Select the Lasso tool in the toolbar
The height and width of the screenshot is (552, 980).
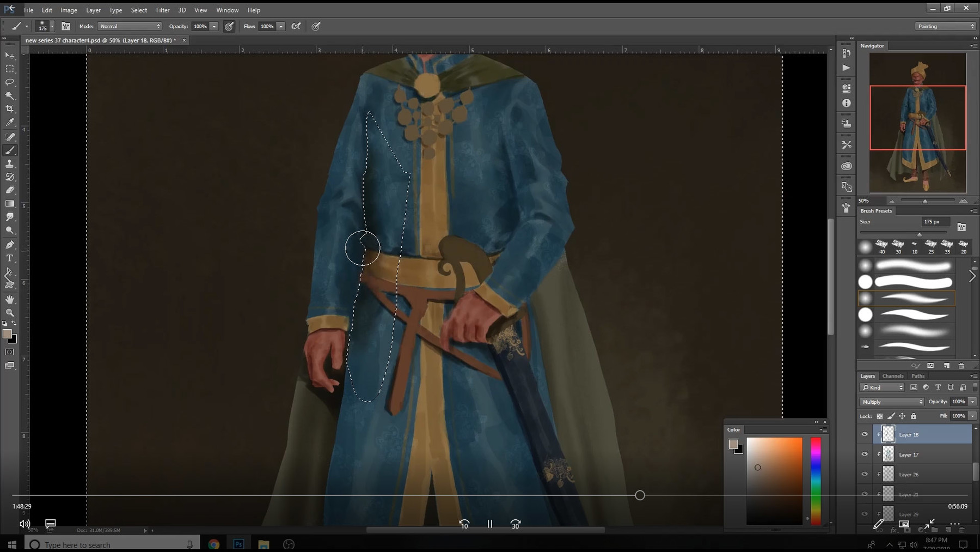coord(10,82)
